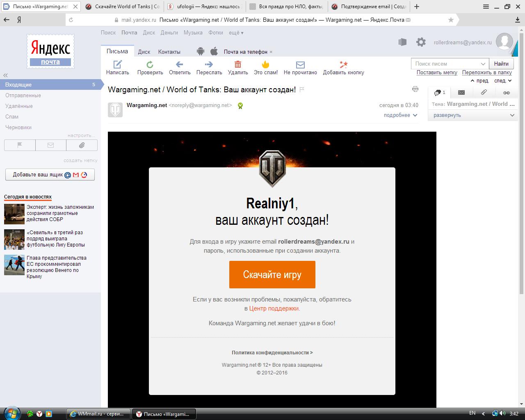The width and height of the screenshot is (525, 420).
Task: Switch to WMmail.ru taskbar window
Action: 98,414
